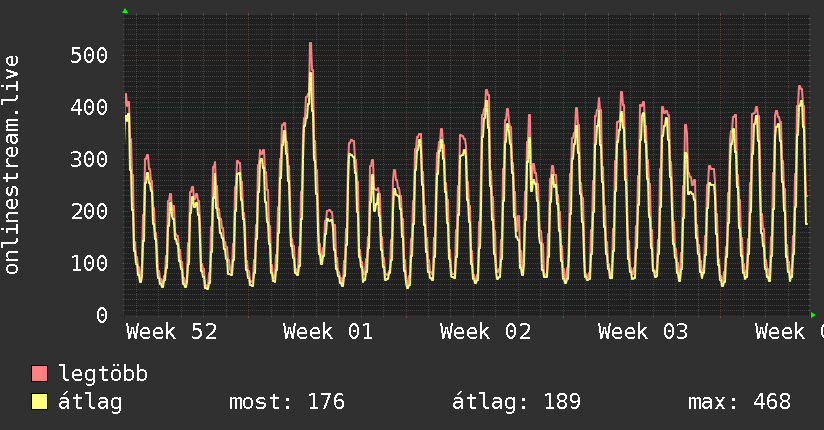The image size is (824, 430).
Task: Click the cut-off week label at far right
Action: (x=789, y=332)
